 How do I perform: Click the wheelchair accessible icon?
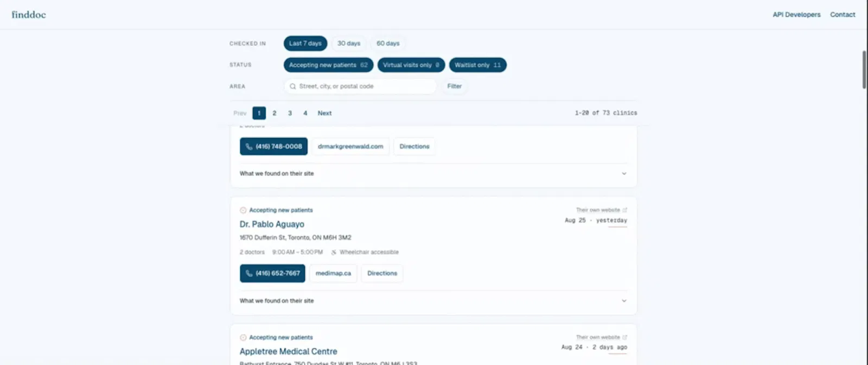point(334,252)
